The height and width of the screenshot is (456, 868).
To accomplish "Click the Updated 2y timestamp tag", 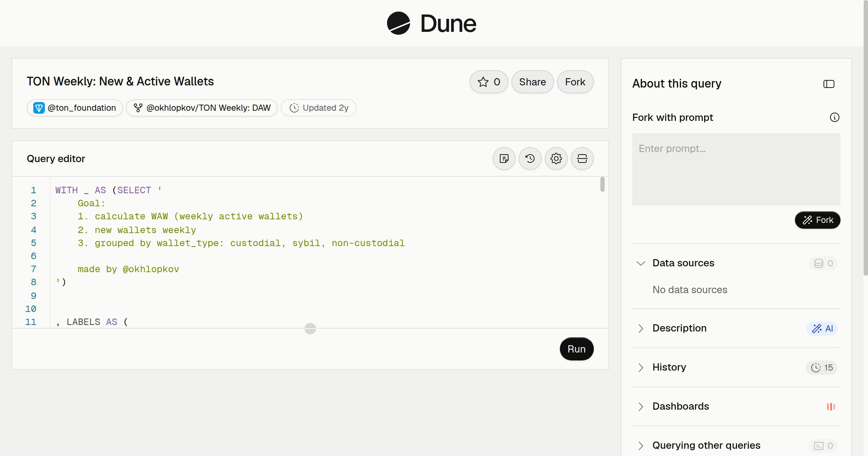I will tap(319, 108).
